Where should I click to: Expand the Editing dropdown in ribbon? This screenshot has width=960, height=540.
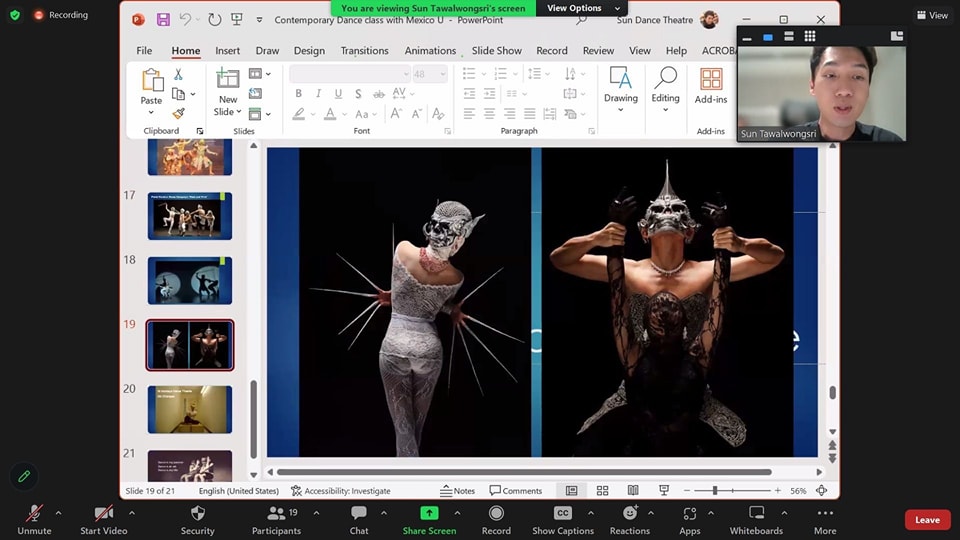coord(665,108)
